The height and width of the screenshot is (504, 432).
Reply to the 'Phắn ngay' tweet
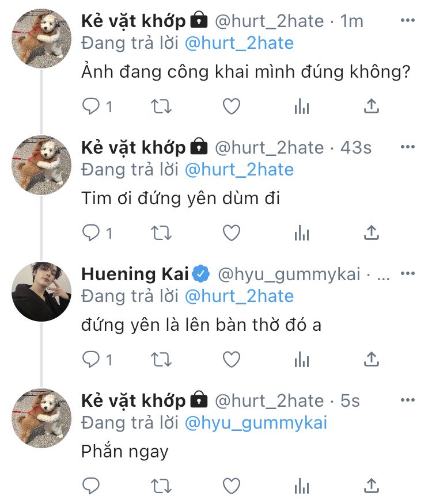(x=91, y=486)
